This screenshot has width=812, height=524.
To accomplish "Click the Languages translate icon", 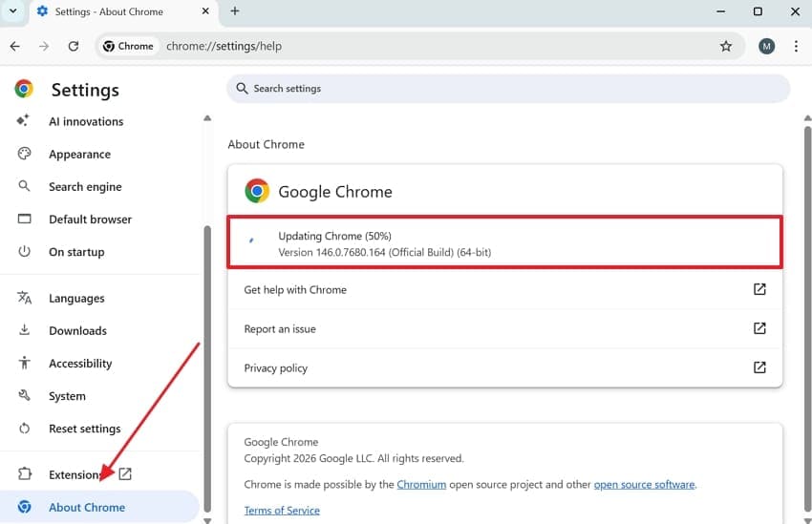I will [x=24, y=298].
